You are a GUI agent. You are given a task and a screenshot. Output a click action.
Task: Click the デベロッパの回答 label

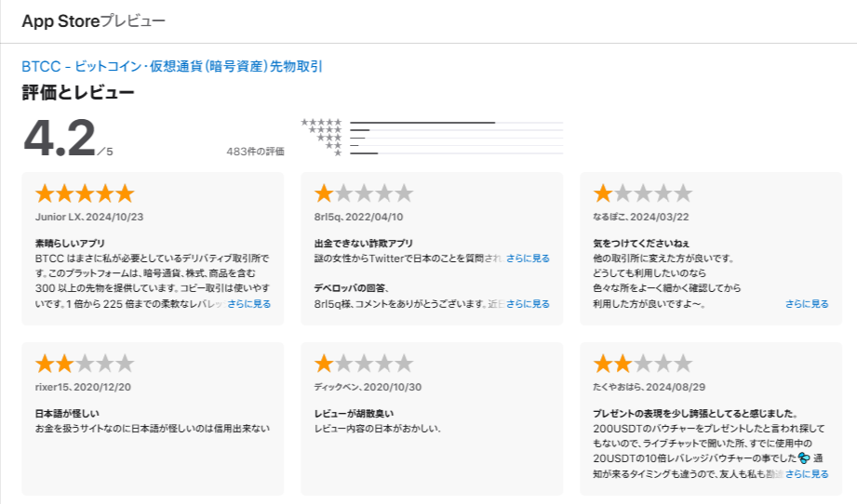(x=352, y=288)
